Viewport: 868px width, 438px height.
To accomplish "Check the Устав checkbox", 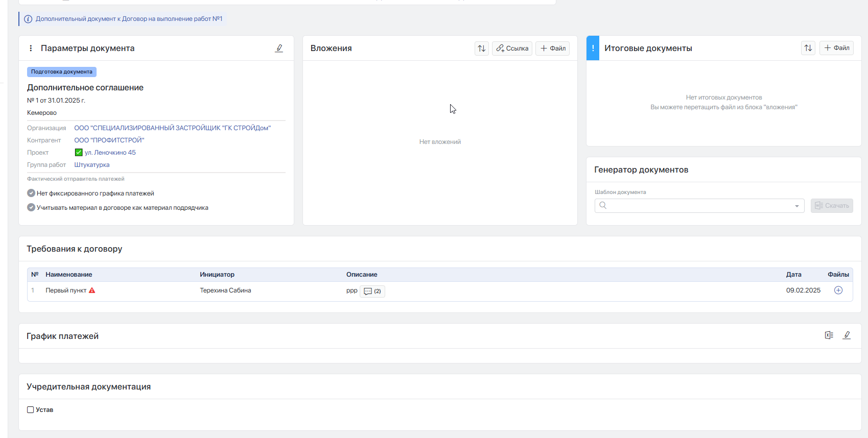I will point(30,410).
